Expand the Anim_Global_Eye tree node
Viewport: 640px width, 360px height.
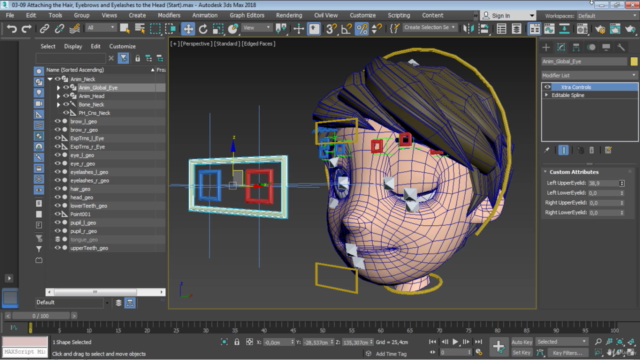(58, 88)
